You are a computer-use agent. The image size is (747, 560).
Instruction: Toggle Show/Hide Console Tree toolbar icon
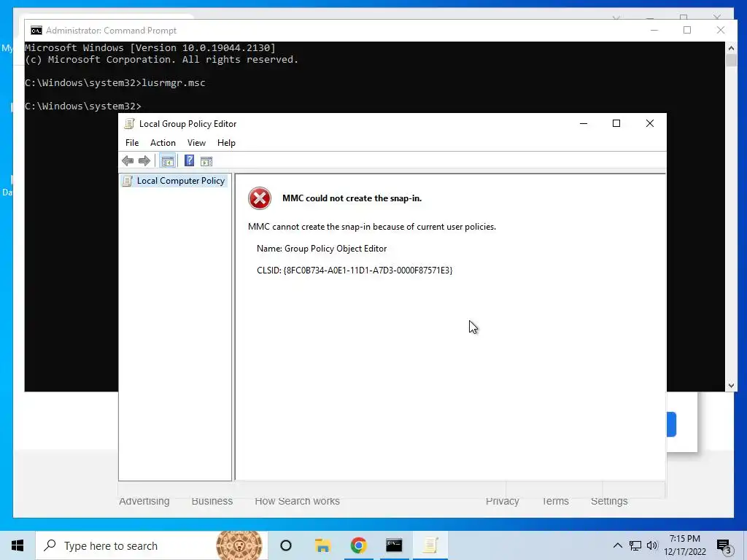[167, 161]
